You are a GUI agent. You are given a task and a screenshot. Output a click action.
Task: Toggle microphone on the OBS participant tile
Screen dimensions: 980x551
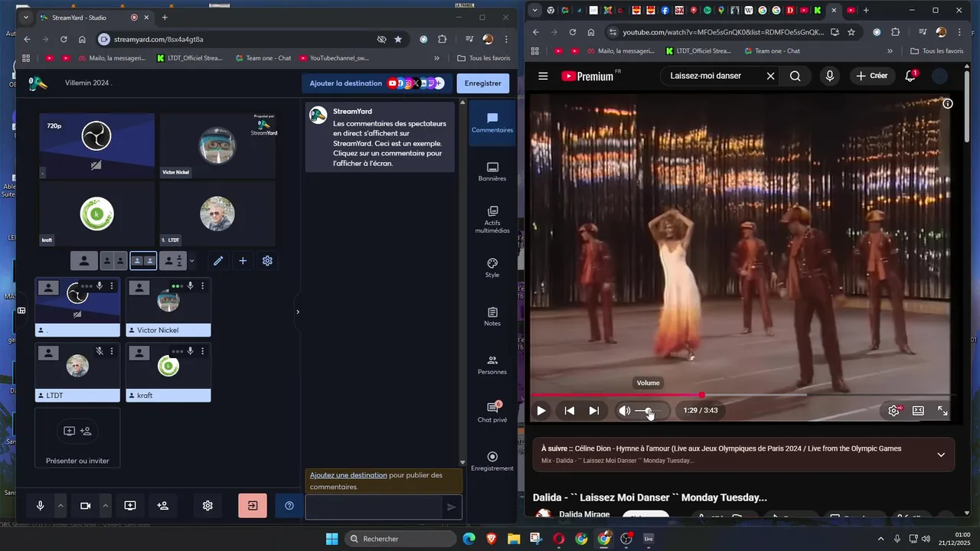[100, 286]
